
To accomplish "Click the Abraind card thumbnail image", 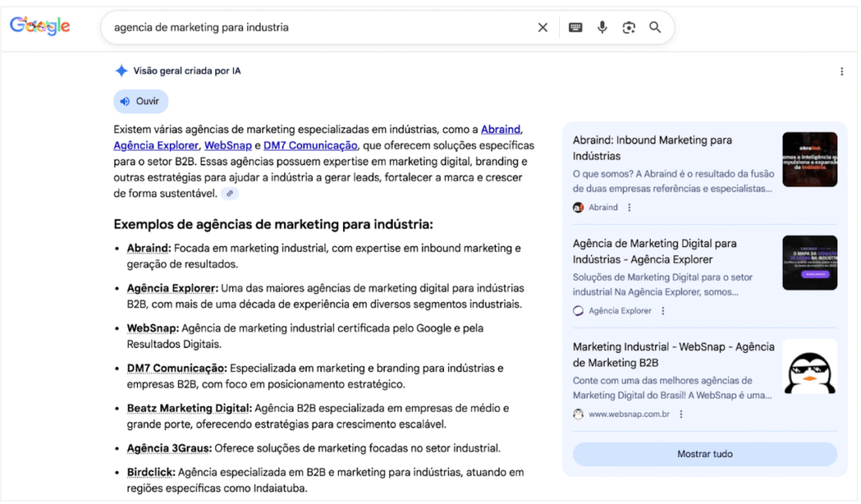I will click(809, 160).
